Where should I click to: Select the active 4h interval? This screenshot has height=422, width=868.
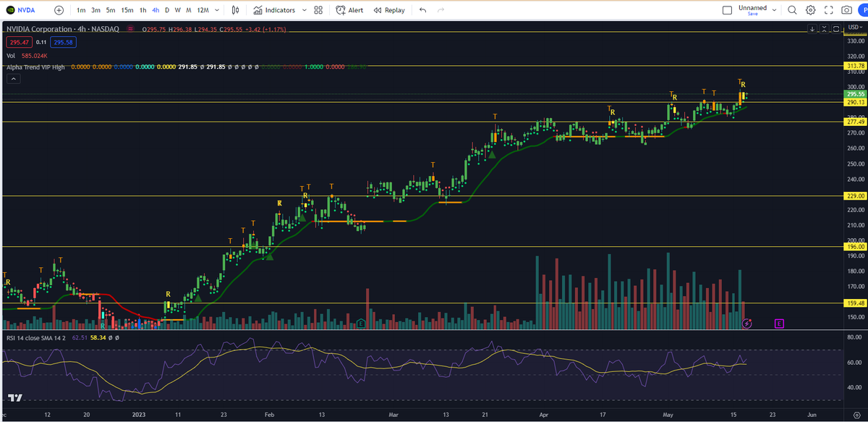(x=156, y=10)
